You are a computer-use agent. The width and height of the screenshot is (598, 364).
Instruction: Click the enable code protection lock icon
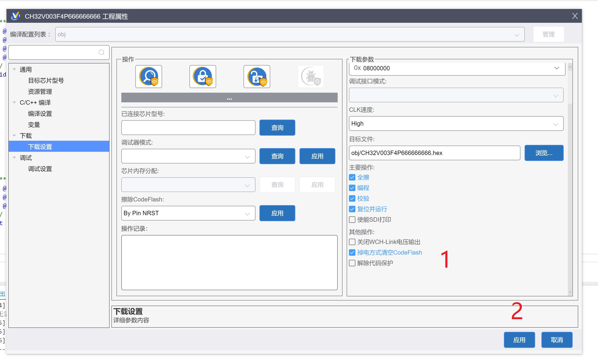point(203,76)
